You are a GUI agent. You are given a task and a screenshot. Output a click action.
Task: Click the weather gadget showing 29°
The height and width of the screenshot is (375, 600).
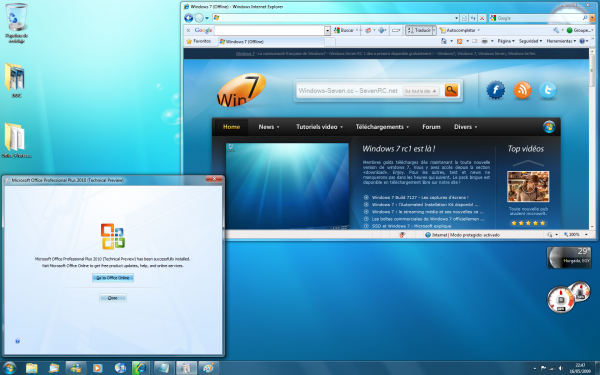[569, 257]
